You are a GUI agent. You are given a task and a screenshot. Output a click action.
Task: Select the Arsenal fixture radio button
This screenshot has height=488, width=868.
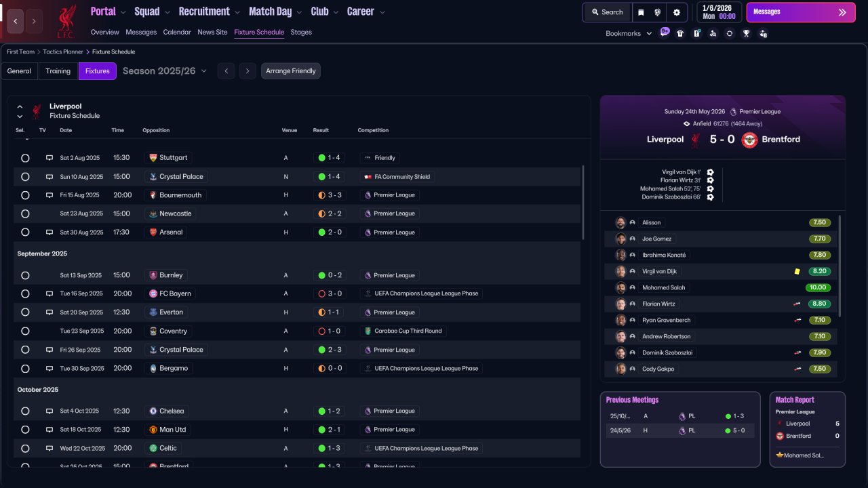25,232
